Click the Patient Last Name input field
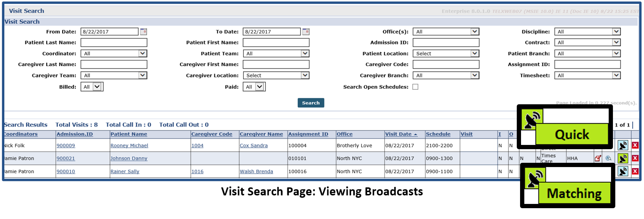This screenshot has width=644, height=219. tap(114, 42)
